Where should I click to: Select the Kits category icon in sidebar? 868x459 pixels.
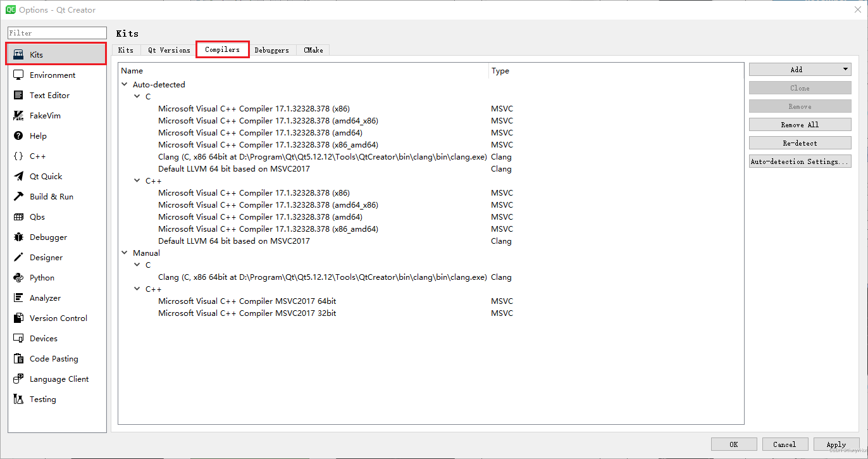[18, 55]
